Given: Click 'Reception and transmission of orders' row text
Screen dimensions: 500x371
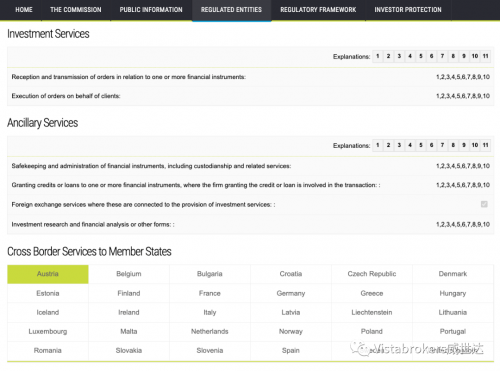Looking at the screenshot, I should tap(128, 77).
